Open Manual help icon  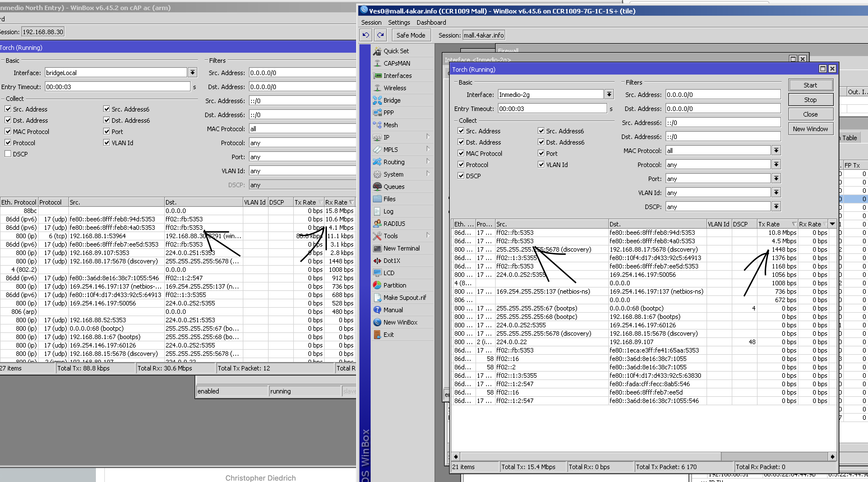(377, 310)
